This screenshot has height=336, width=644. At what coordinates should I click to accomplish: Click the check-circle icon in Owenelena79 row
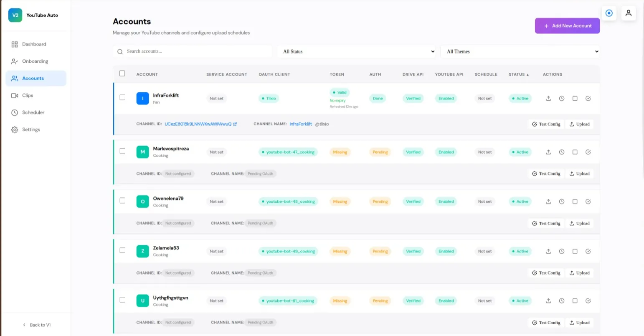click(588, 201)
